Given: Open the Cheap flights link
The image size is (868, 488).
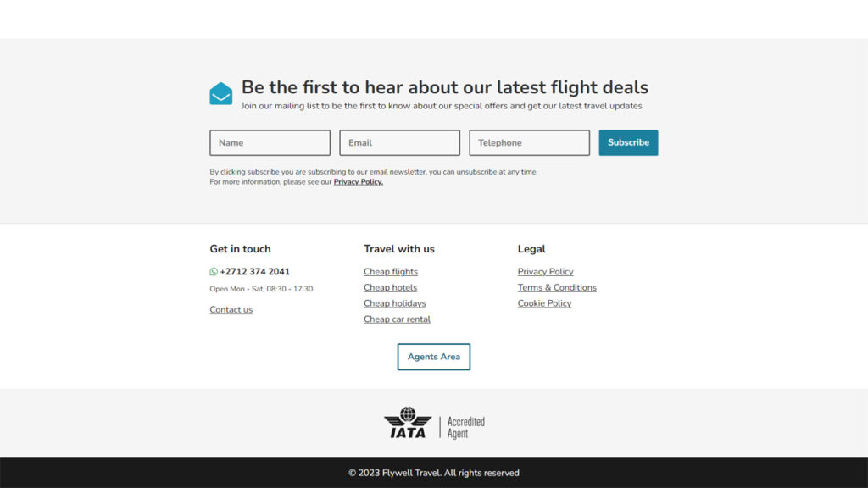Looking at the screenshot, I should [x=391, y=272].
